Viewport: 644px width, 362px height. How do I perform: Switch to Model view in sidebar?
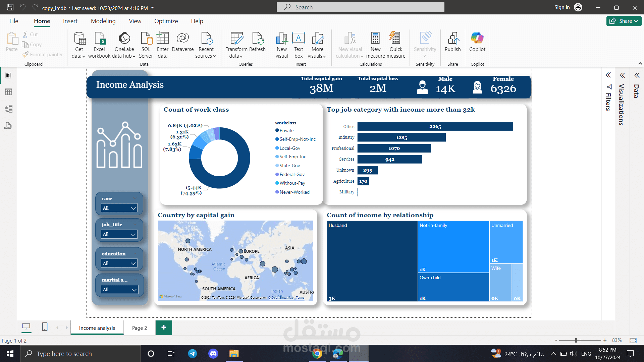(8, 109)
